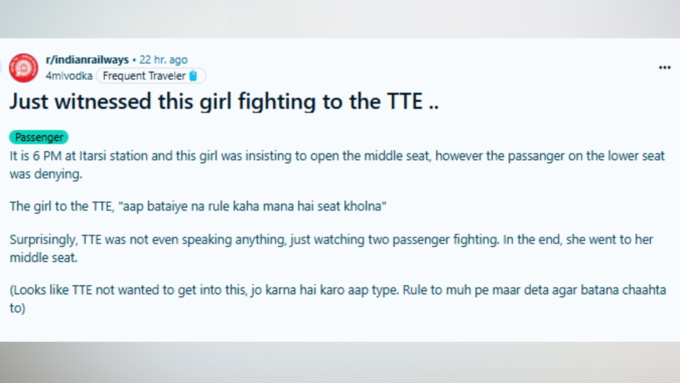Click the word 'Itarsi' in the first paragraph

[x=92, y=156]
